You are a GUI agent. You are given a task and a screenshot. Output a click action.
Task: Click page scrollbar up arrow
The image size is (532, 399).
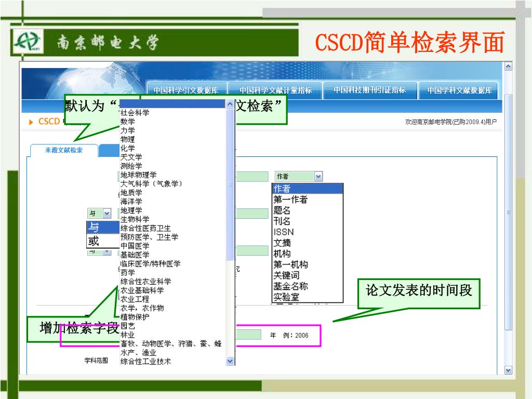(508, 66)
